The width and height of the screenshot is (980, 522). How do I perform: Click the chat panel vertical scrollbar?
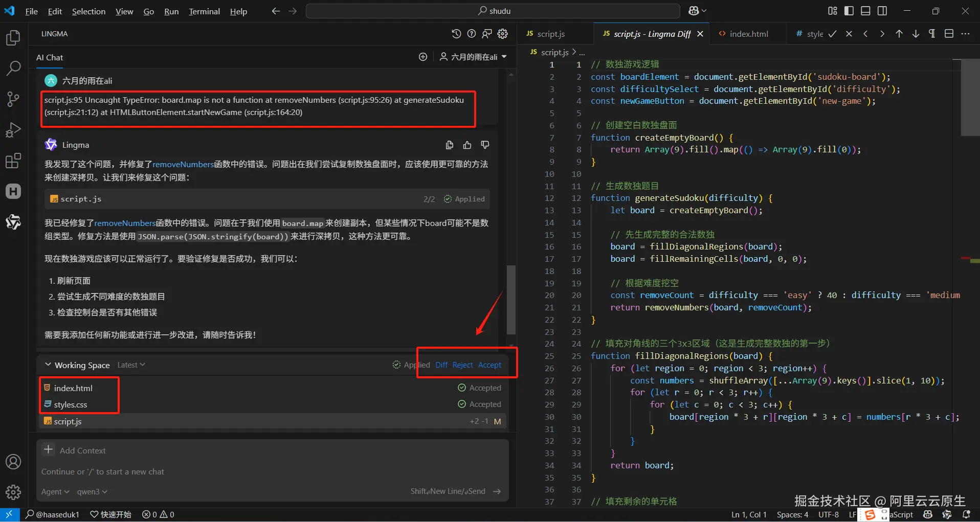click(511, 299)
